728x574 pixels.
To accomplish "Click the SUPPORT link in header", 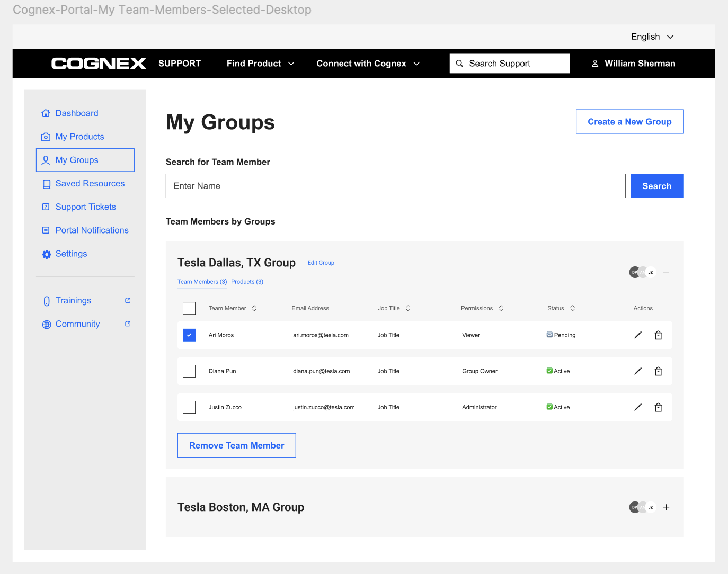I will [x=180, y=64].
